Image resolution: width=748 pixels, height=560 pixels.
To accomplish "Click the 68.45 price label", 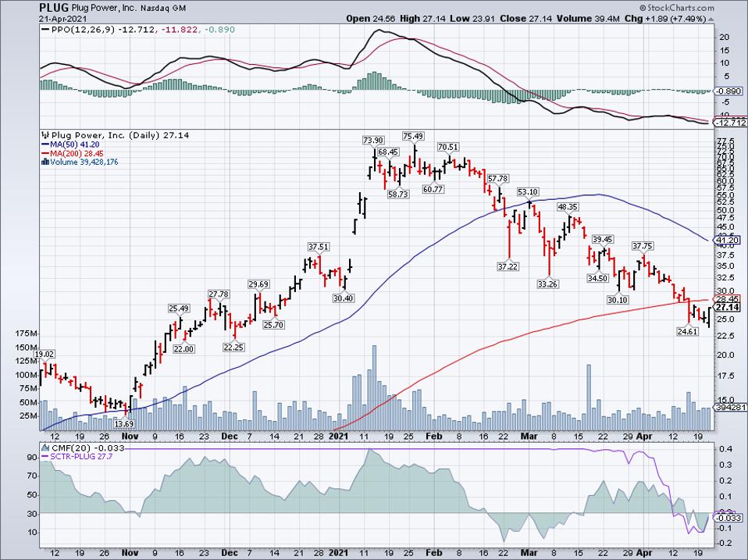I will [x=388, y=152].
